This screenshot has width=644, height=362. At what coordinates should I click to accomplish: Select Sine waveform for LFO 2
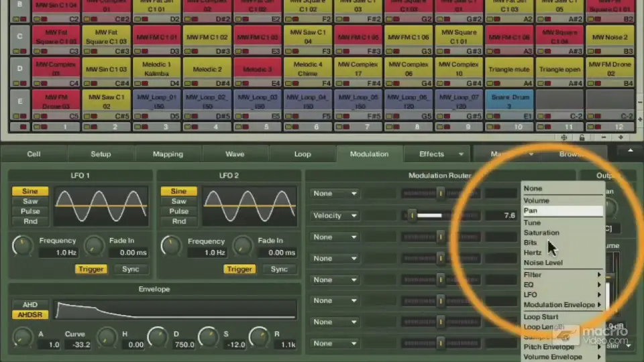(178, 191)
